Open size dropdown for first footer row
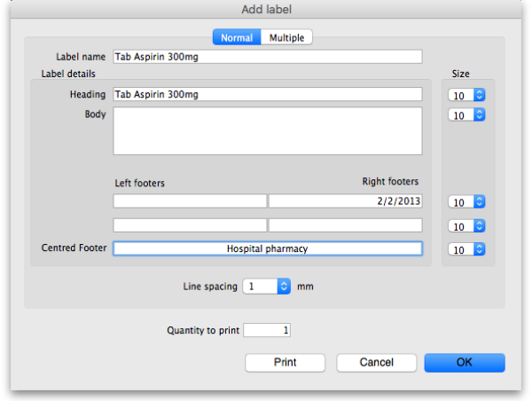 (x=467, y=202)
